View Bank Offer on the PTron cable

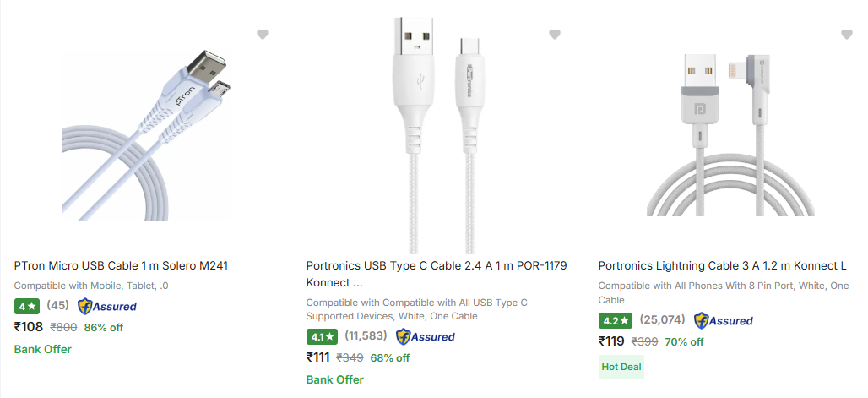42,349
